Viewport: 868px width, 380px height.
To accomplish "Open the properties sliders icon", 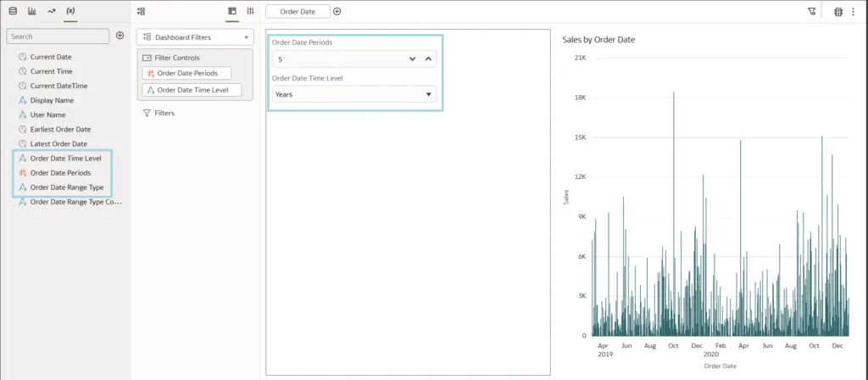I will click(x=250, y=11).
